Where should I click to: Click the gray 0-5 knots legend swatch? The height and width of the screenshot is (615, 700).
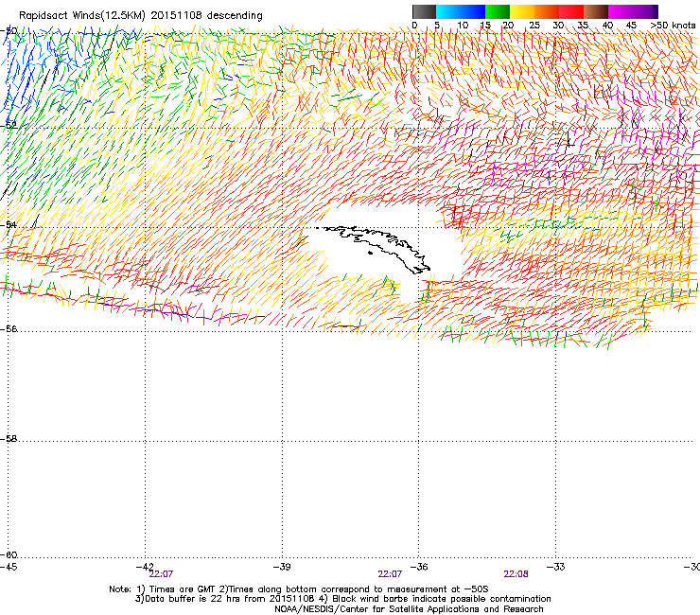[x=424, y=11]
